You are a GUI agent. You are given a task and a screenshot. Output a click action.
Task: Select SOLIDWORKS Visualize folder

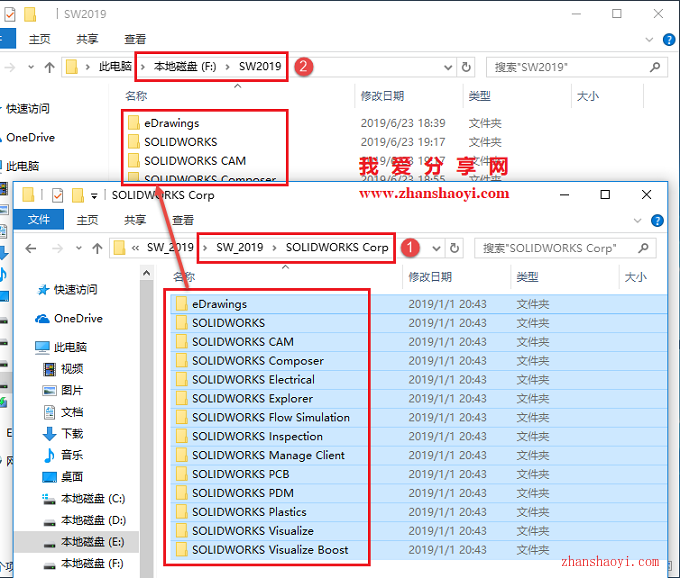[253, 531]
